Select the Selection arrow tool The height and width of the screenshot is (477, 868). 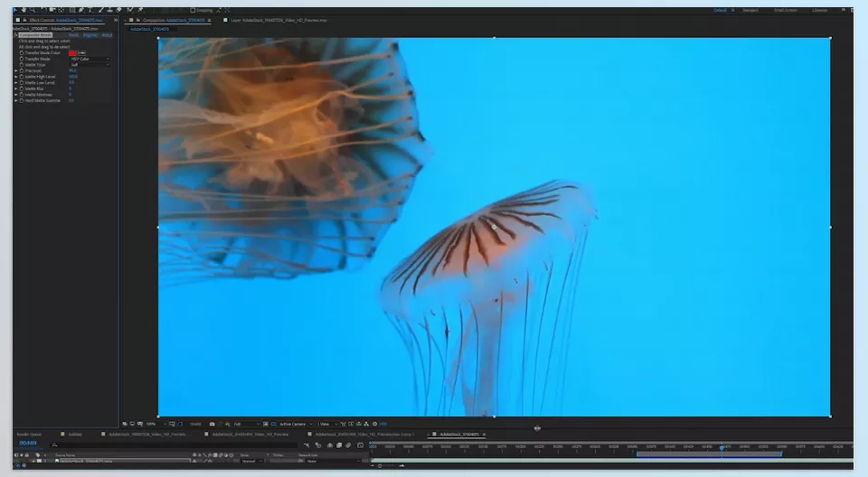[15, 10]
